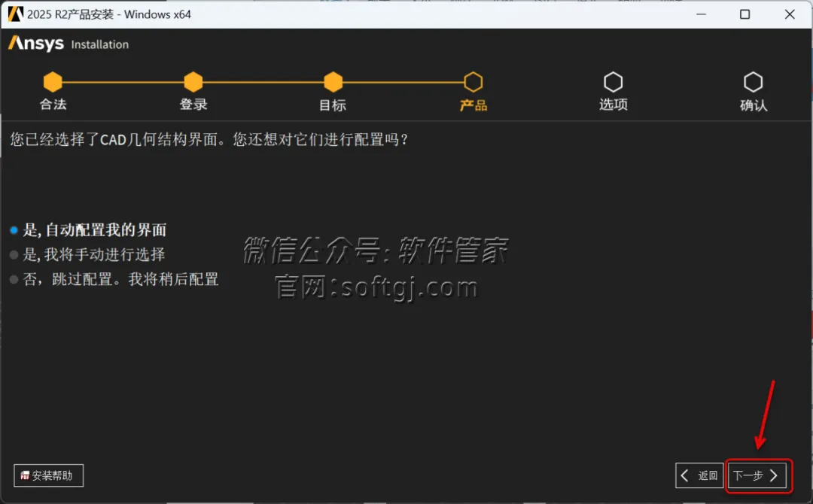Click the title bar Ansys app icon

point(15,14)
